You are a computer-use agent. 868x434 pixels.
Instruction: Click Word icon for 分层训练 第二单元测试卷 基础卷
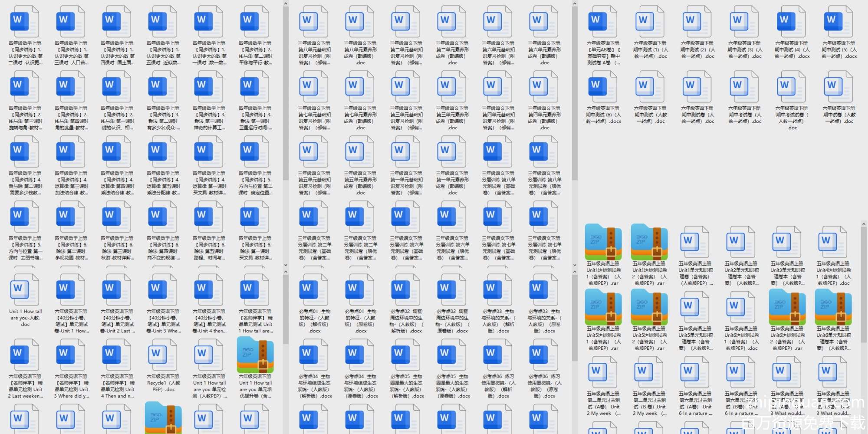314,217
